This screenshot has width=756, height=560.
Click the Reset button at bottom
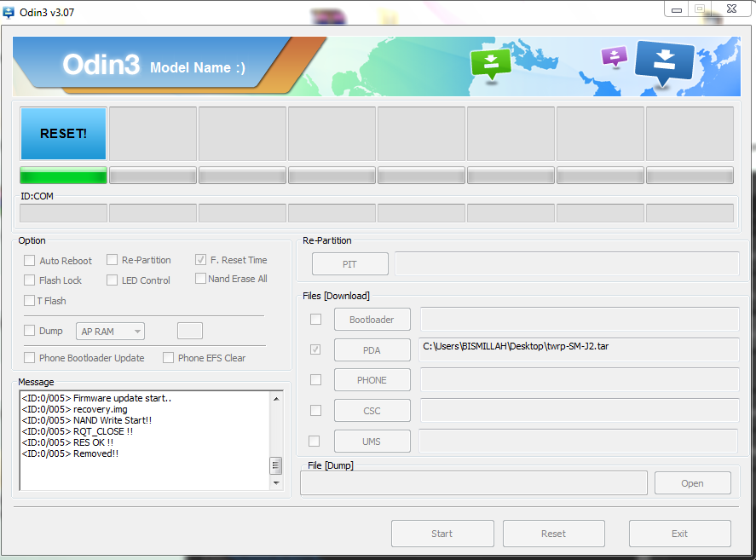(553, 534)
